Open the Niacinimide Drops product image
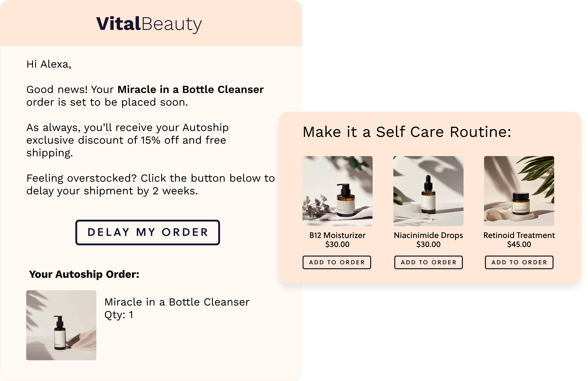 tap(428, 191)
